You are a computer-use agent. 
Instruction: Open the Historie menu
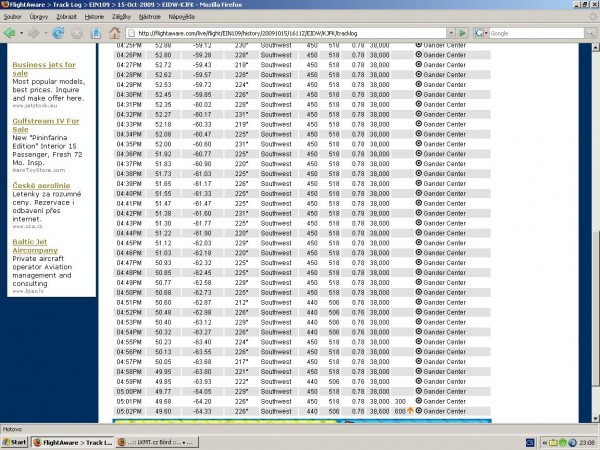pyautogui.click(x=94, y=17)
